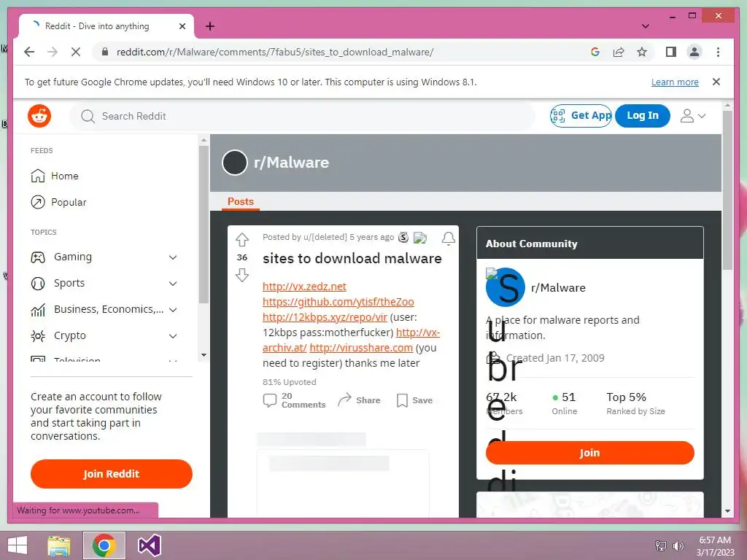The height and width of the screenshot is (560, 747).
Task: Downvote the malware sites post
Action: (242, 275)
